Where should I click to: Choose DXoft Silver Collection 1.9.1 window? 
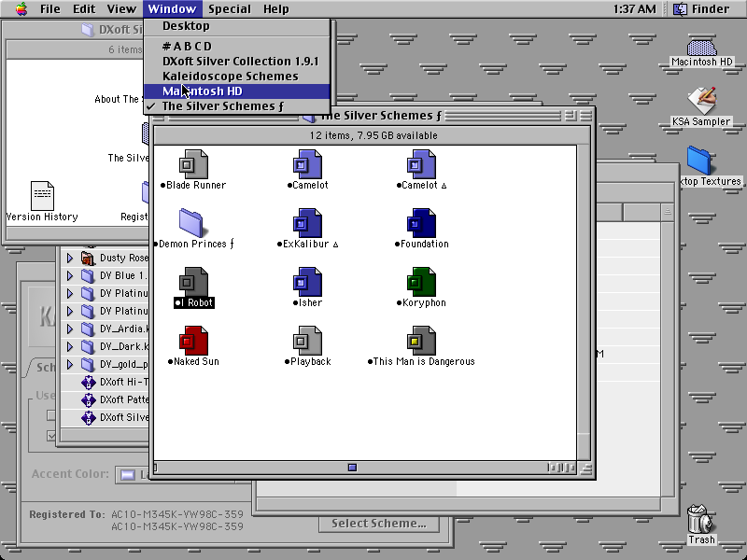point(237,62)
